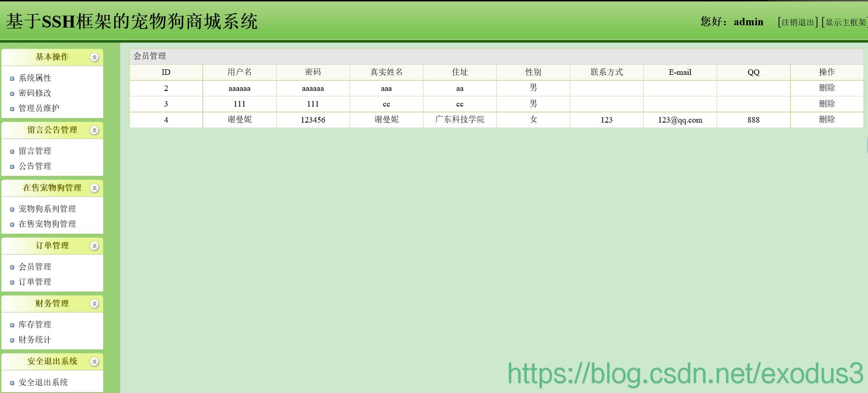The image size is (868, 393).
Task: Collapse the 基本操作 section chevron
Action: pyautogui.click(x=95, y=57)
